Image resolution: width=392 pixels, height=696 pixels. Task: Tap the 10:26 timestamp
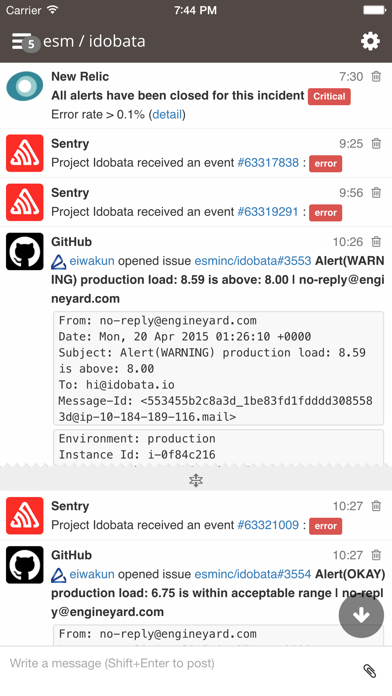coord(348,241)
